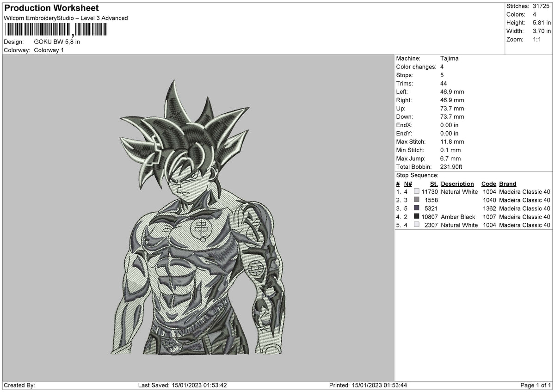Click thread code 1007 in stop 4

pos(489,217)
